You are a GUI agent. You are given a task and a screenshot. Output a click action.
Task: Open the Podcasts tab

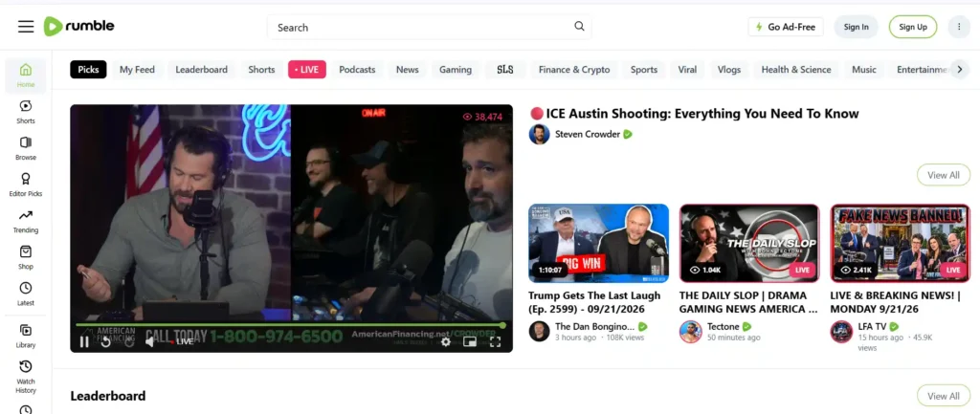click(x=357, y=69)
